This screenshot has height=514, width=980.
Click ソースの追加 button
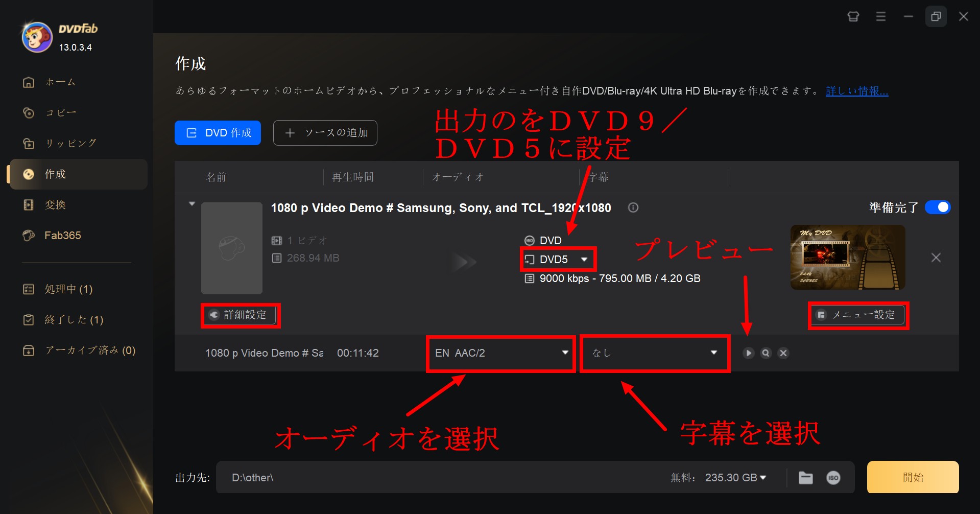click(325, 133)
